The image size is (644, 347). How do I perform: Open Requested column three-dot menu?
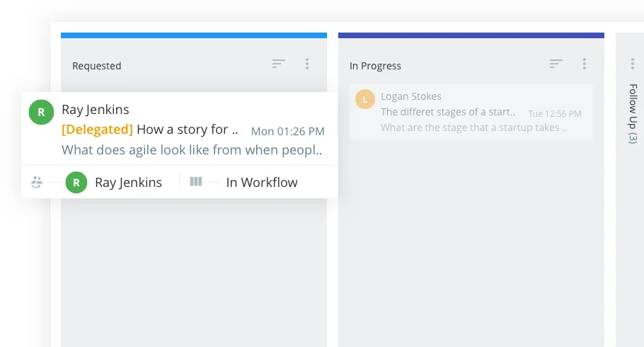pyautogui.click(x=307, y=64)
